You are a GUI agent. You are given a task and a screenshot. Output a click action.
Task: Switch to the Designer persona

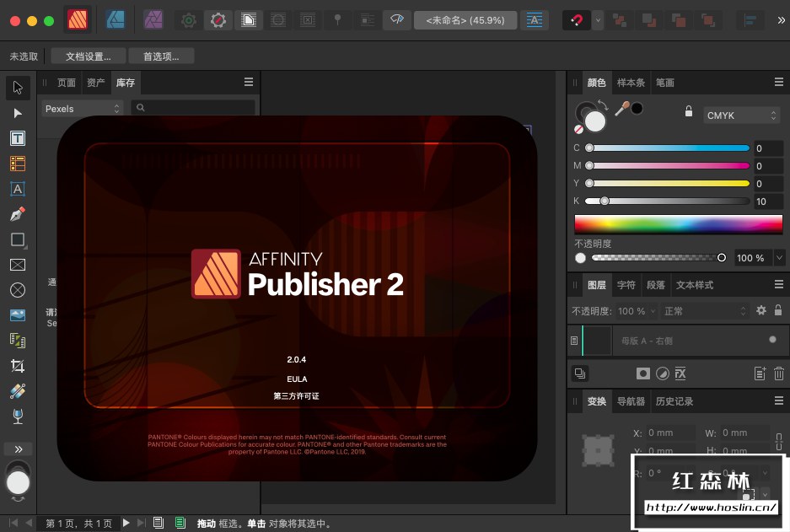pyautogui.click(x=116, y=19)
